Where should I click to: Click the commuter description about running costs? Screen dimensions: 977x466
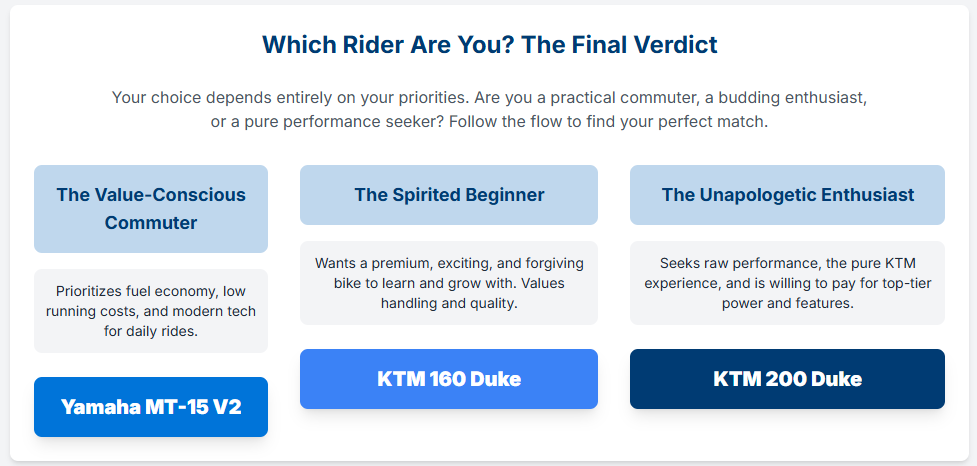tap(151, 311)
